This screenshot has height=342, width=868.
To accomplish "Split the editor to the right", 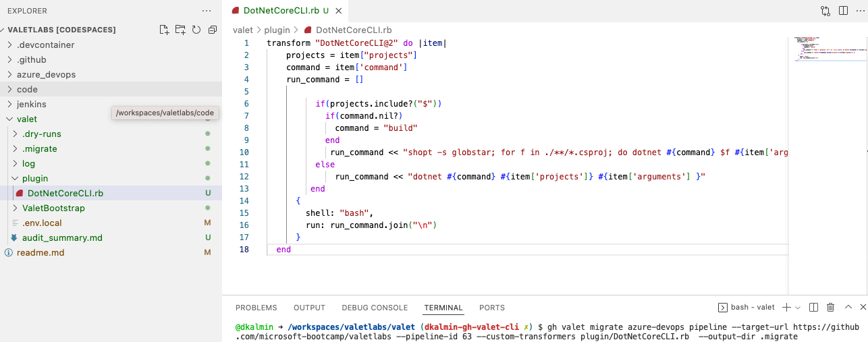I will tap(843, 11).
